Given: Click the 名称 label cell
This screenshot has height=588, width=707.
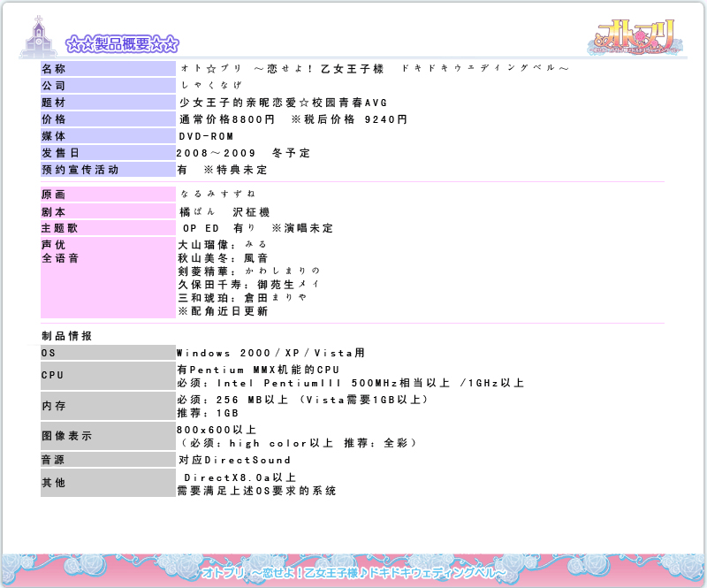Looking at the screenshot, I should pos(108,69).
